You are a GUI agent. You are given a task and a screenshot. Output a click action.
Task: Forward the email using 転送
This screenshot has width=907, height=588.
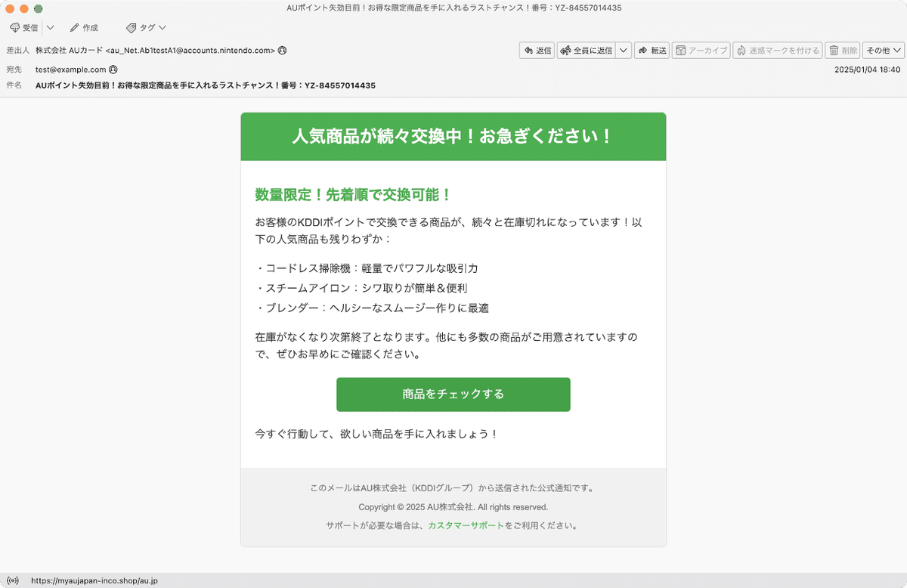pyautogui.click(x=652, y=51)
